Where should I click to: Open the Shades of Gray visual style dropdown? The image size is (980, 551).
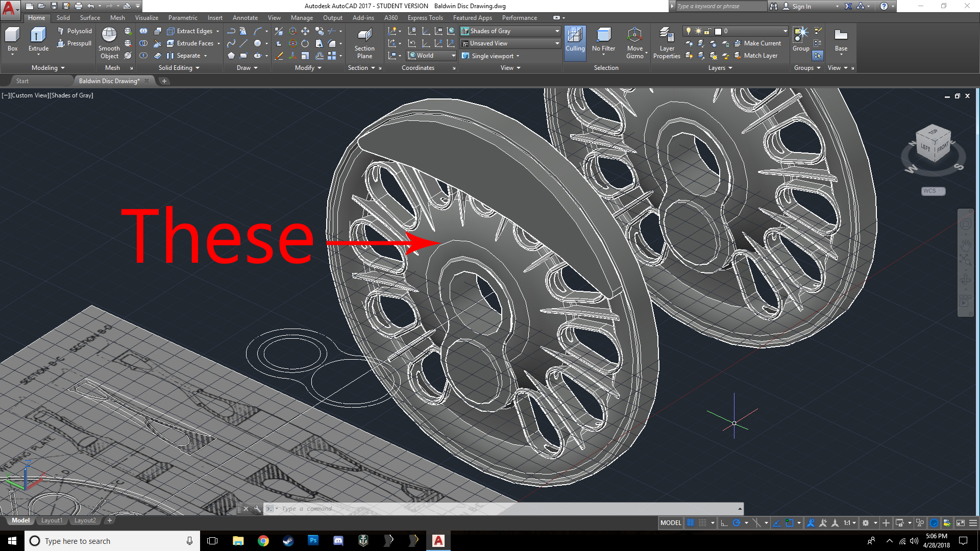[510, 31]
